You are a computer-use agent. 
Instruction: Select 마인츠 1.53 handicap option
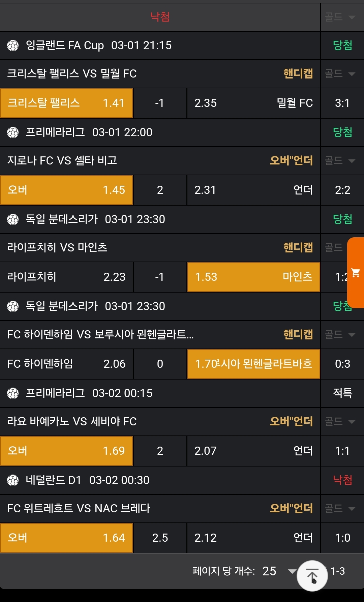click(253, 277)
